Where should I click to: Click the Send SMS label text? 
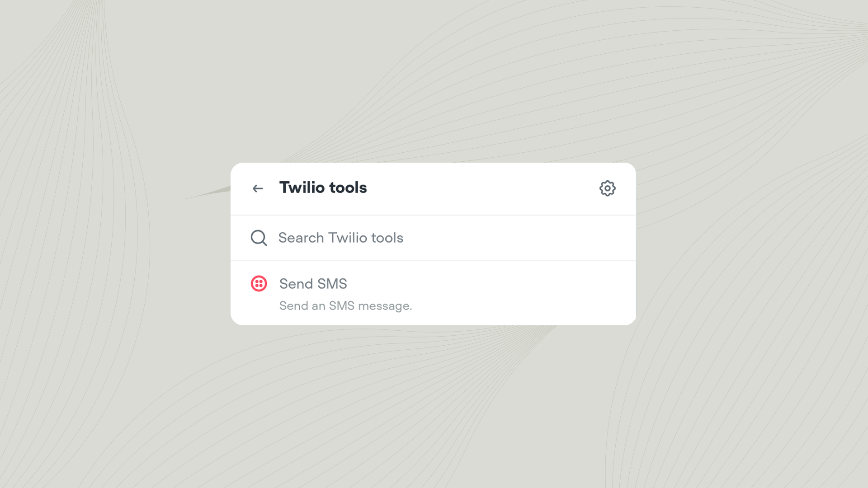click(x=313, y=284)
